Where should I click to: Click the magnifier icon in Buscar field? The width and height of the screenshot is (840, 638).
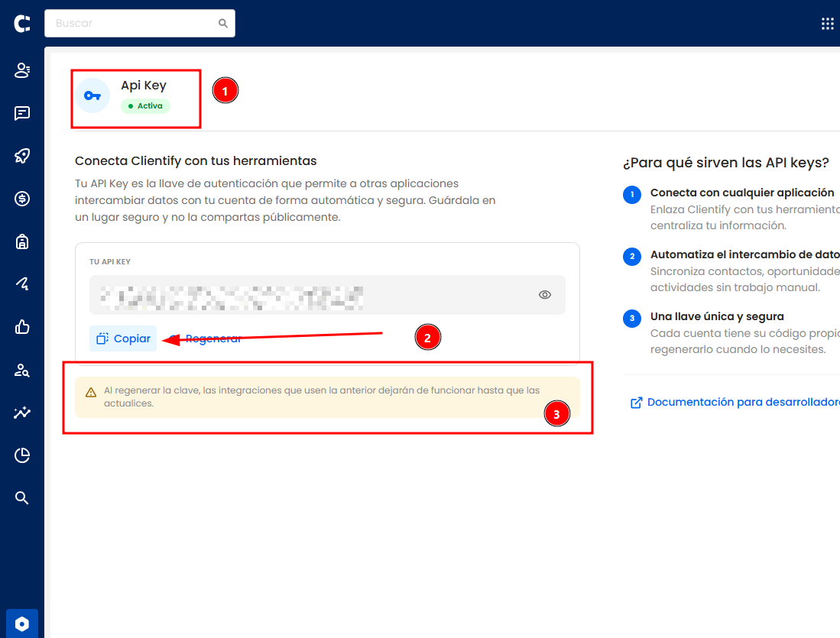tap(223, 23)
